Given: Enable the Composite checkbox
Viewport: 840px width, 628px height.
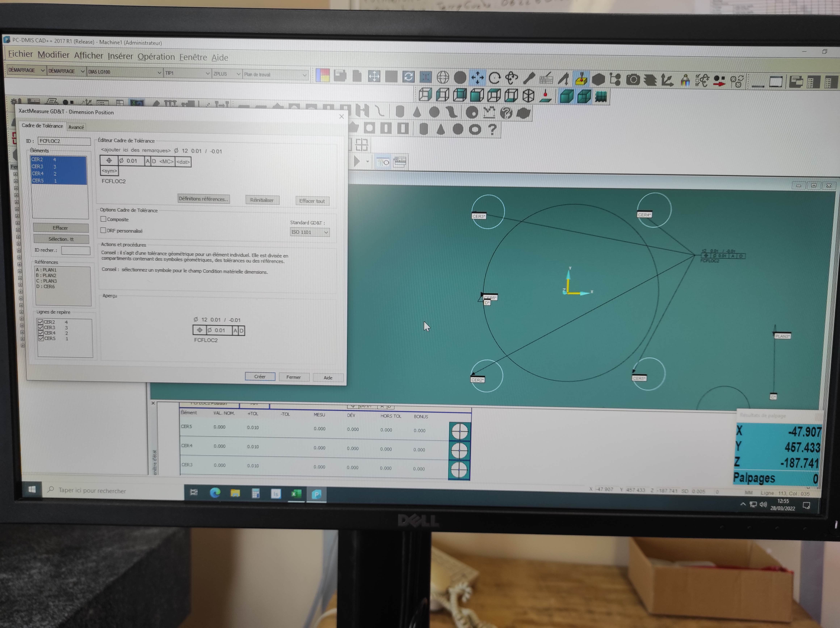Looking at the screenshot, I should coord(103,219).
